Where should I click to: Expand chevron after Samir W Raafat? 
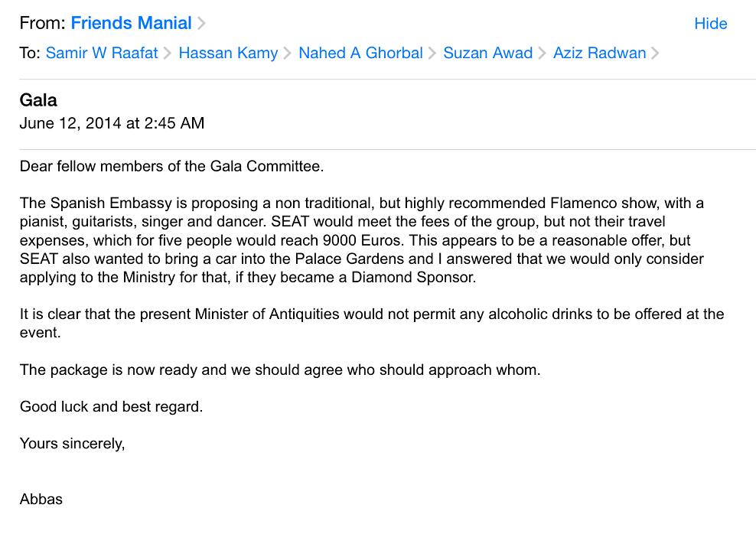coord(168,53)
